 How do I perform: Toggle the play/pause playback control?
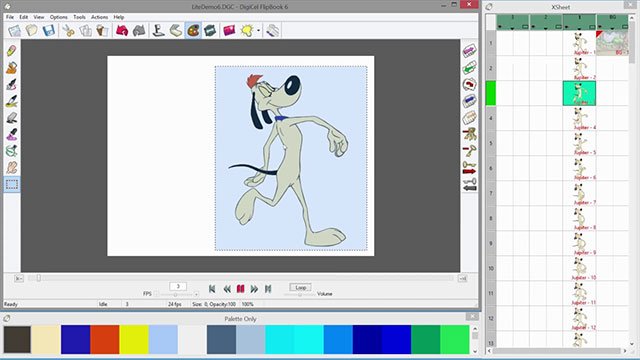pos(240,289)
